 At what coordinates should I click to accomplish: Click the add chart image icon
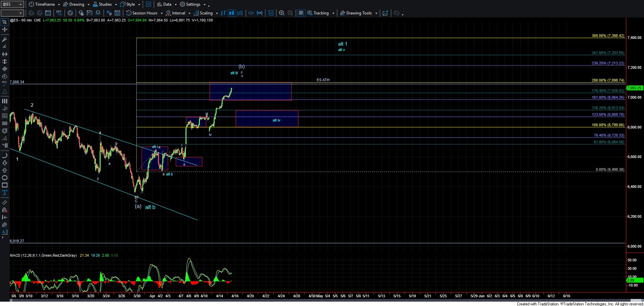pos(385,13)
